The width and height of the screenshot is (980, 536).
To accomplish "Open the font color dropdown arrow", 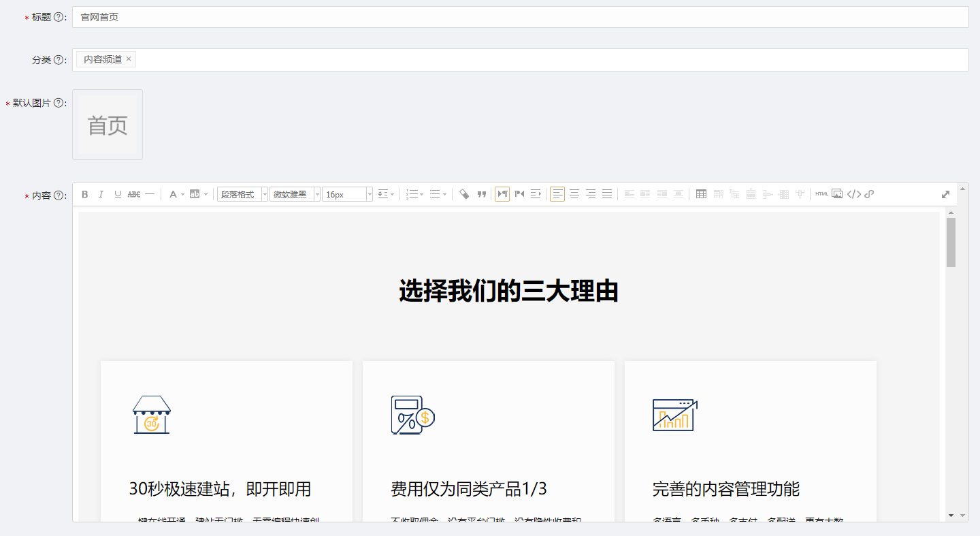I will click(182, 194).
